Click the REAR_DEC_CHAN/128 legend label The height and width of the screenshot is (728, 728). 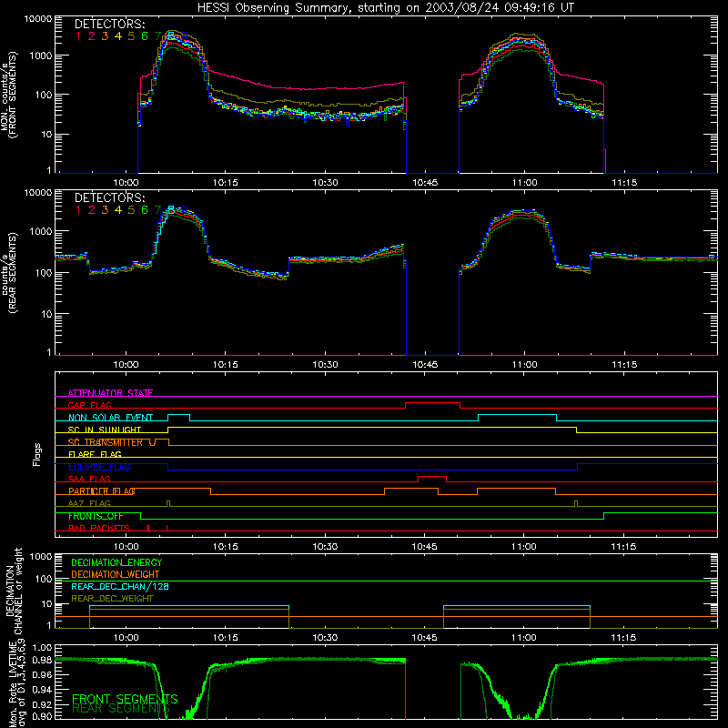coord(120,586)
